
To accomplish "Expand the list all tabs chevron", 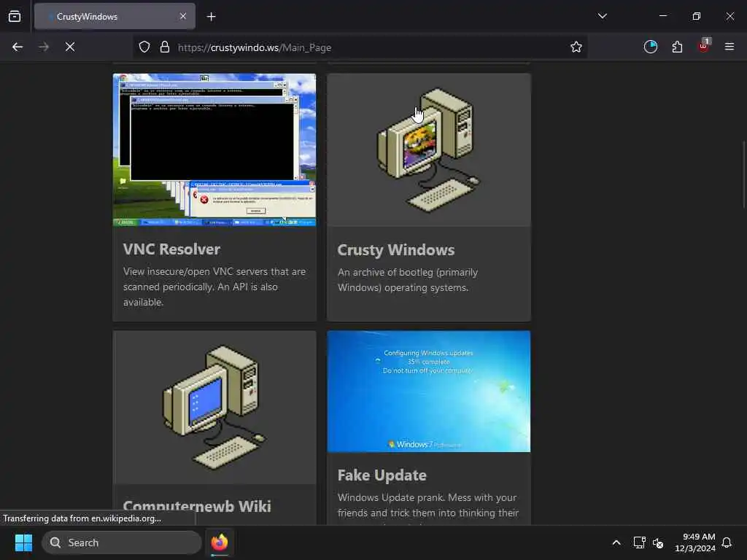I will pos(602,16).
